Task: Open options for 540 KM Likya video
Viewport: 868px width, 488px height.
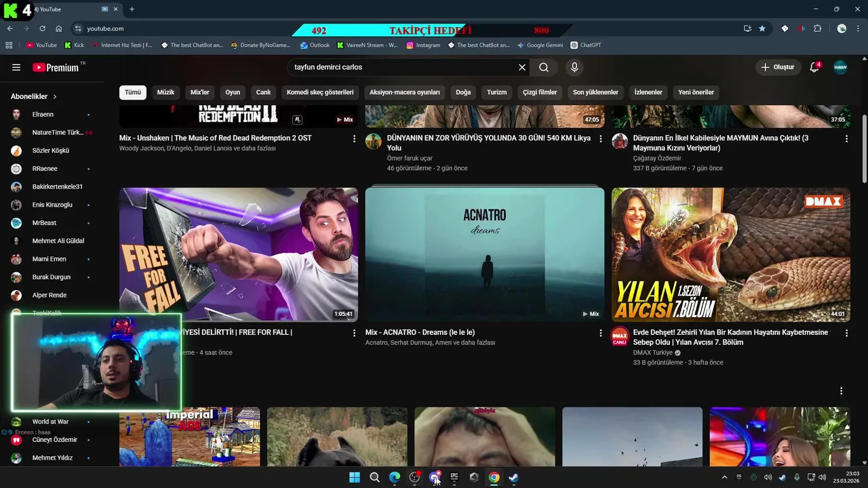Action: coord(600,138)
